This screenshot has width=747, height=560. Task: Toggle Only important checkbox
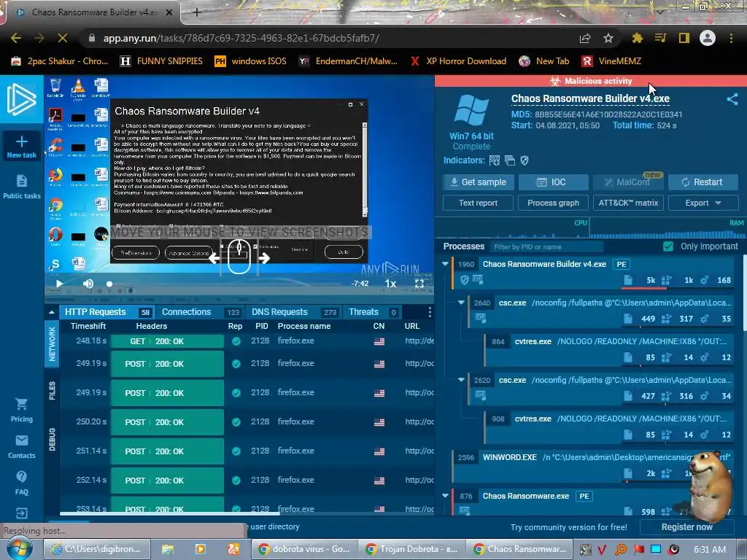(668, 246)
